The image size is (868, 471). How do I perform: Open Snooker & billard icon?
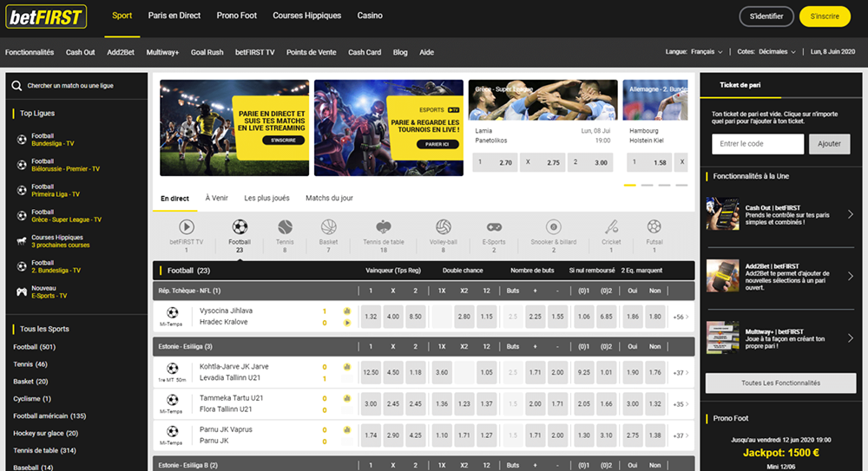pyautogui.click(x=552, y=227)
